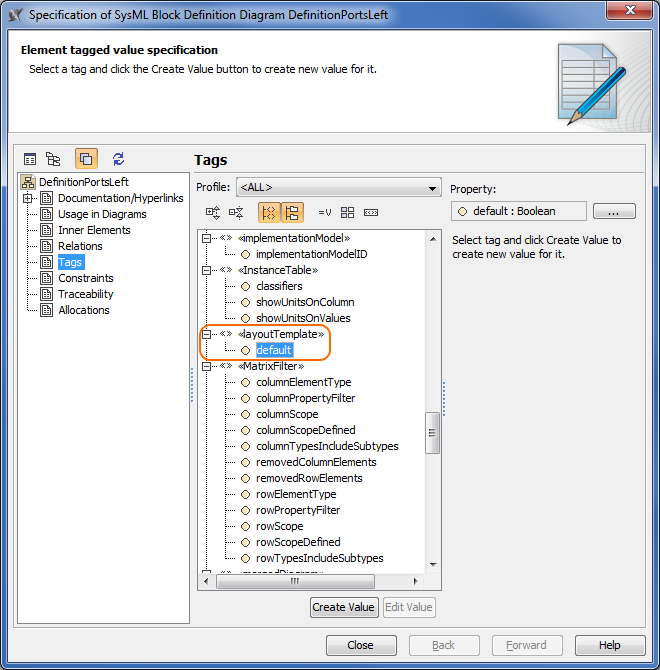Select Allocations in the left tree
The image size is (660, 670).
click(84, 310)
